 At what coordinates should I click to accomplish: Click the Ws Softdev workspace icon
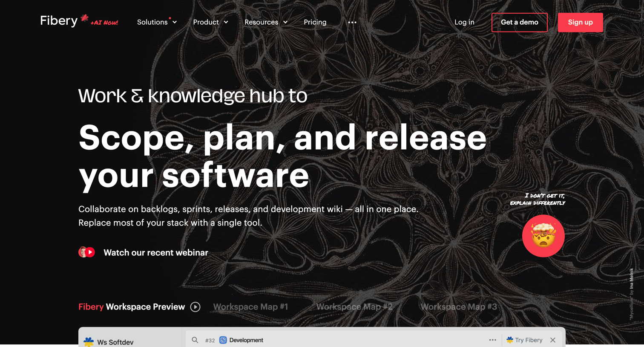89,342
